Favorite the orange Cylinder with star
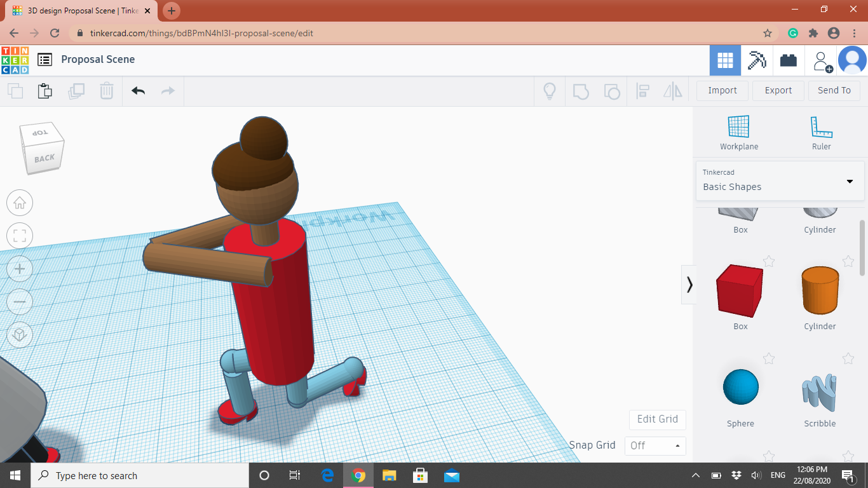868x488 pixels. pyautogui.click(x=848, y=261)
